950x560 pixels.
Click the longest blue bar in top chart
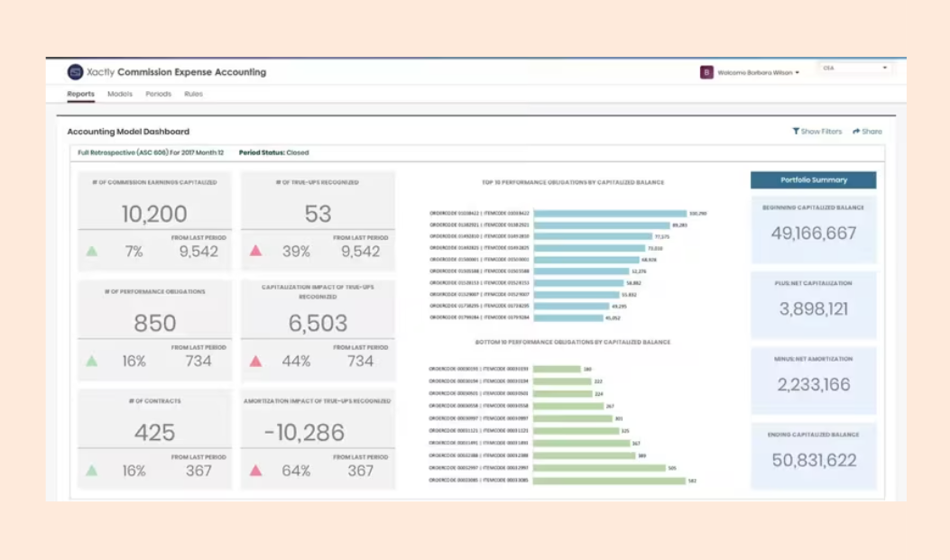(x=610, y=213)
